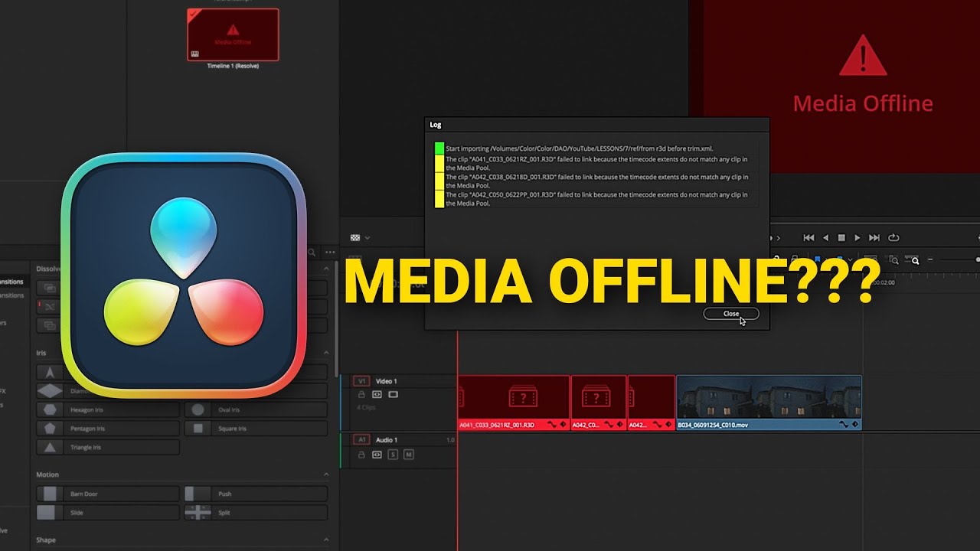Click the custom zoom magnifier icon
The height and width of the screenshot is (551, 980).
pos(913,260)
